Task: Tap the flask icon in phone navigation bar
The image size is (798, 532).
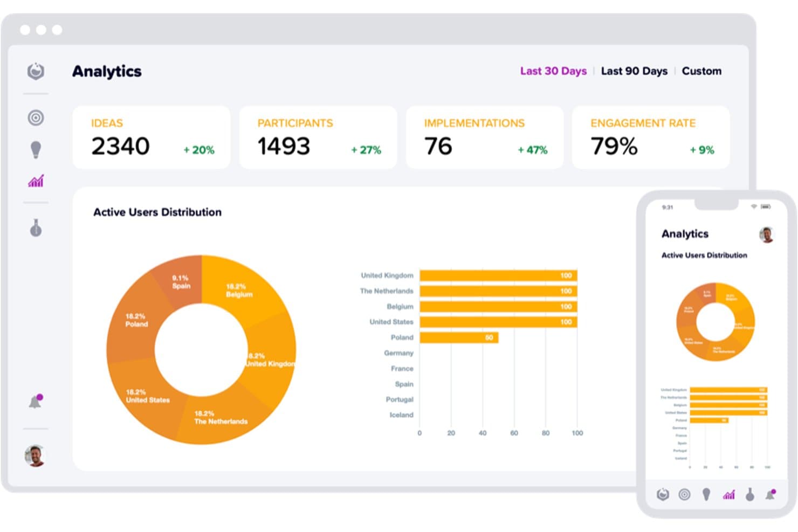Action: 749,494
